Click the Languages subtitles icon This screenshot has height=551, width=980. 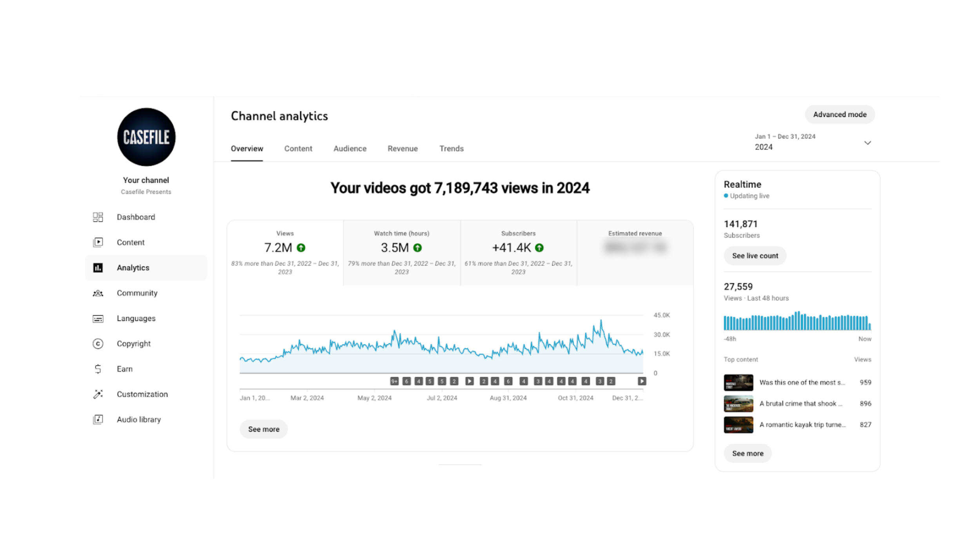[98, 319]
